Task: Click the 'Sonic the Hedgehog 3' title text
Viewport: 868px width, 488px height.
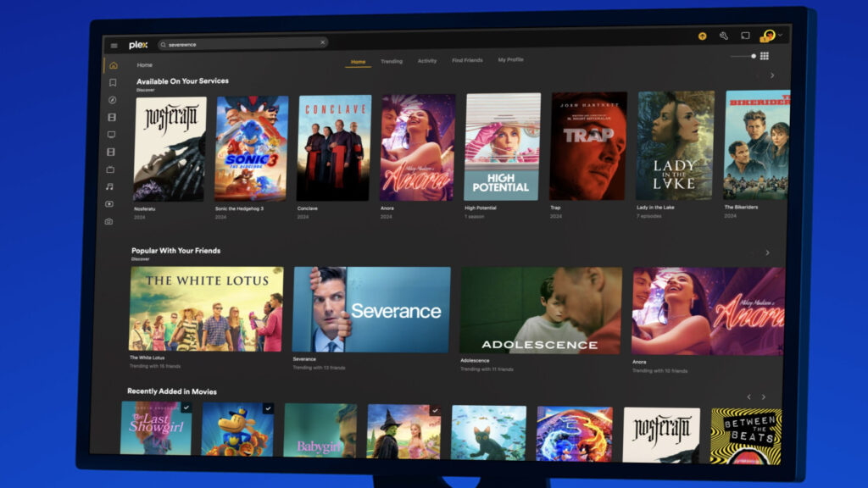Action: tap(239, 209)
